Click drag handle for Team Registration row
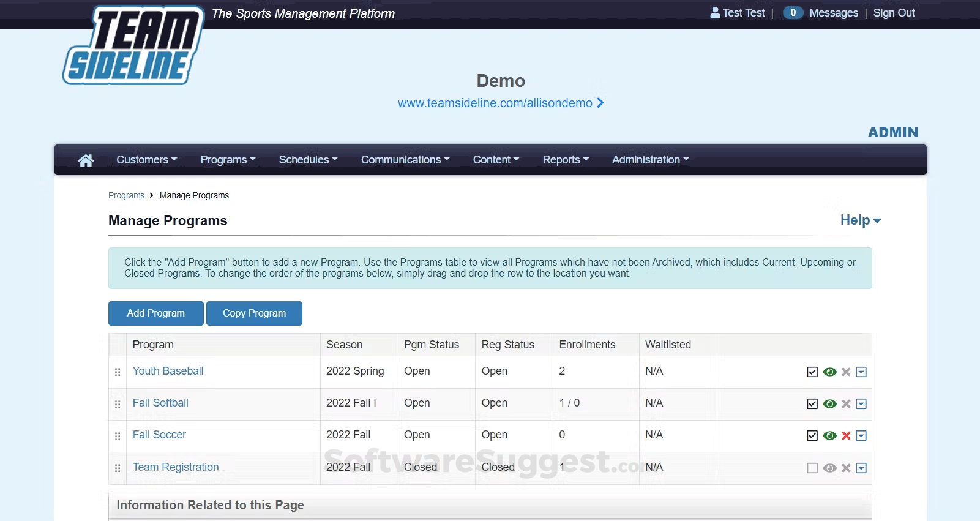 118,468
